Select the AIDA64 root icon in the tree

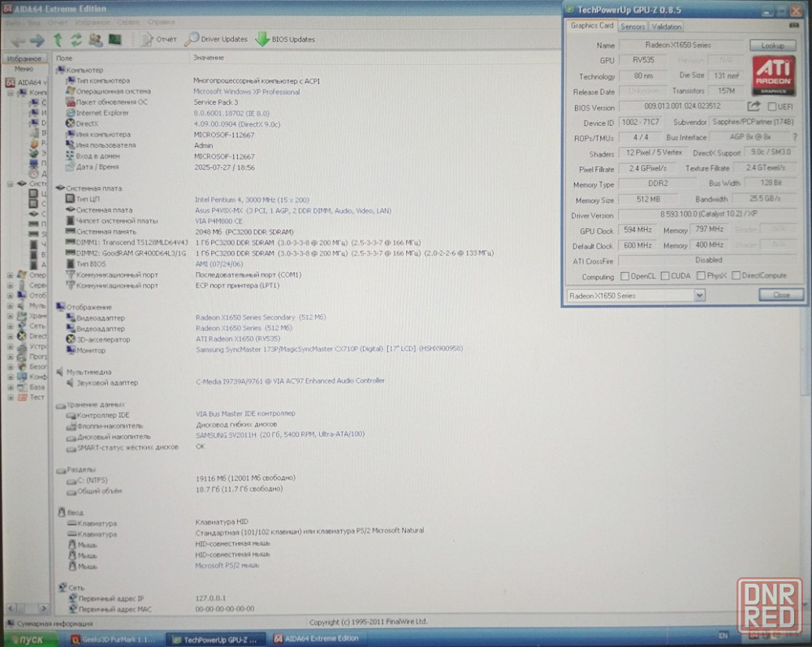click(x=10, y=82)
